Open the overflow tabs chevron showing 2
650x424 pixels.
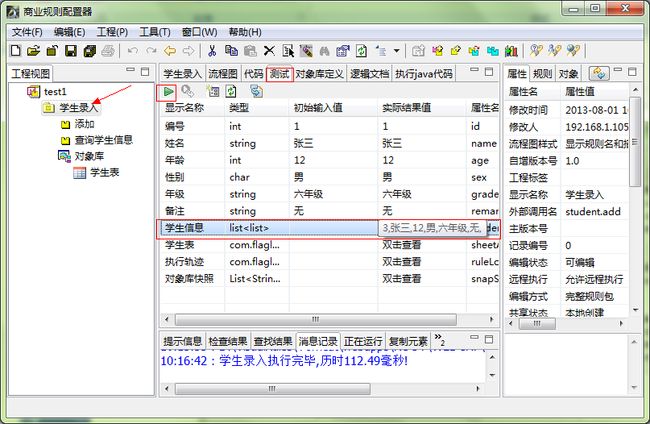click(x=440, y=340)
